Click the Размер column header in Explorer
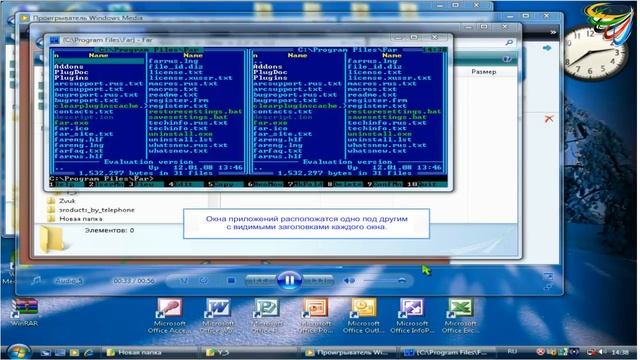The width and height of the screenshot is (640, 360). 484,71
